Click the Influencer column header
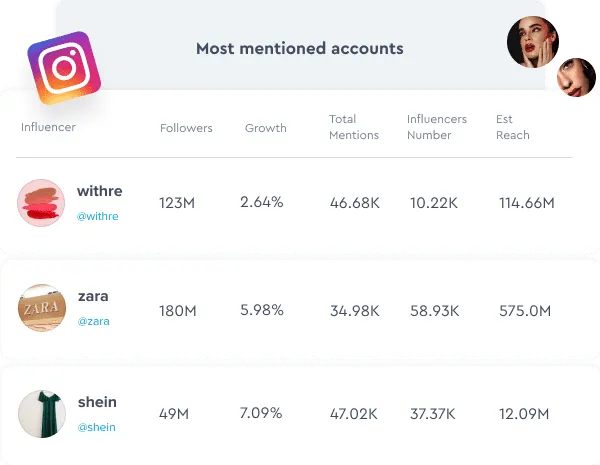 pos(48,127)
